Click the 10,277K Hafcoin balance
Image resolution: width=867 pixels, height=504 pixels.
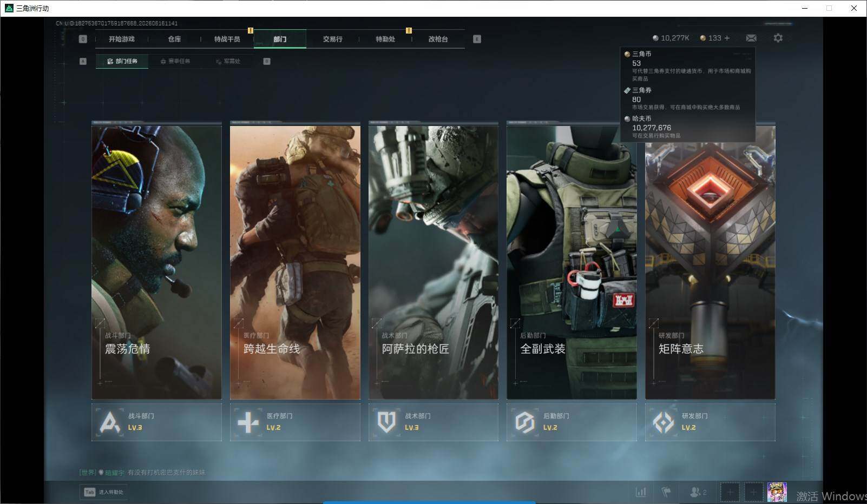click(x=671, y=38)
